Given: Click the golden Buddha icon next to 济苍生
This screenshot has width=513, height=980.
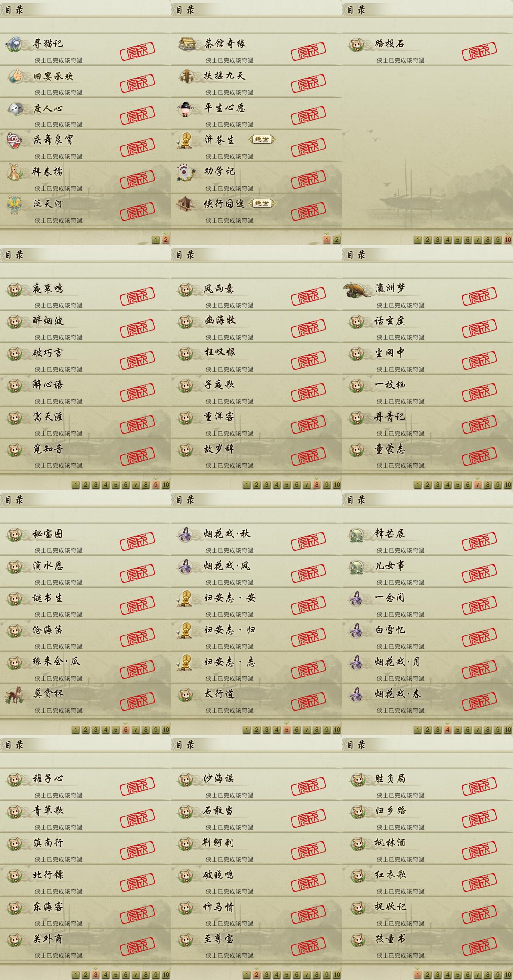Looking at the screenshot, I should [x=185, y=140].
